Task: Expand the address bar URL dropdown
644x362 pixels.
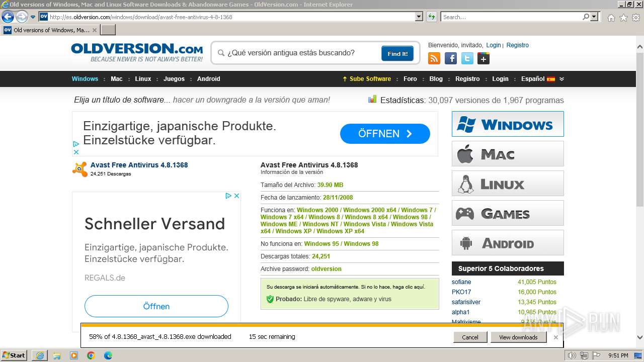Action: click(x=419, y=17)
